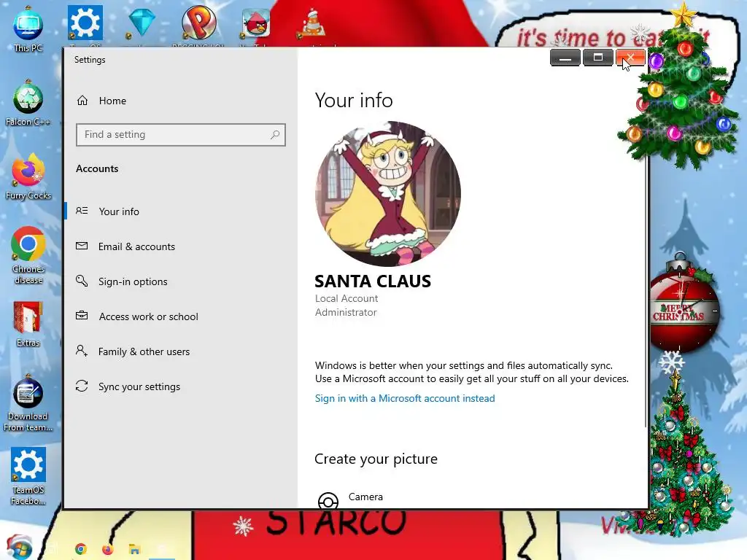Click the Family & other users person-plus icon

pos(82,351)
